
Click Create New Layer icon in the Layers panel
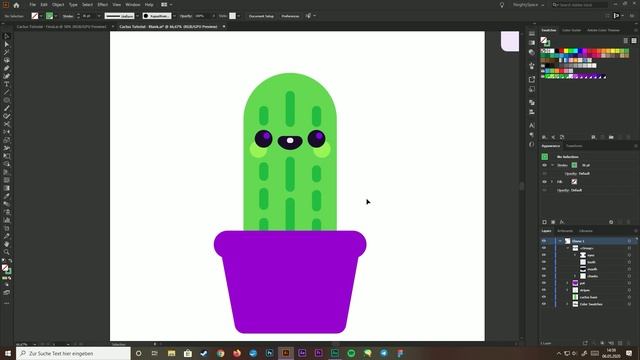point(620,343)
